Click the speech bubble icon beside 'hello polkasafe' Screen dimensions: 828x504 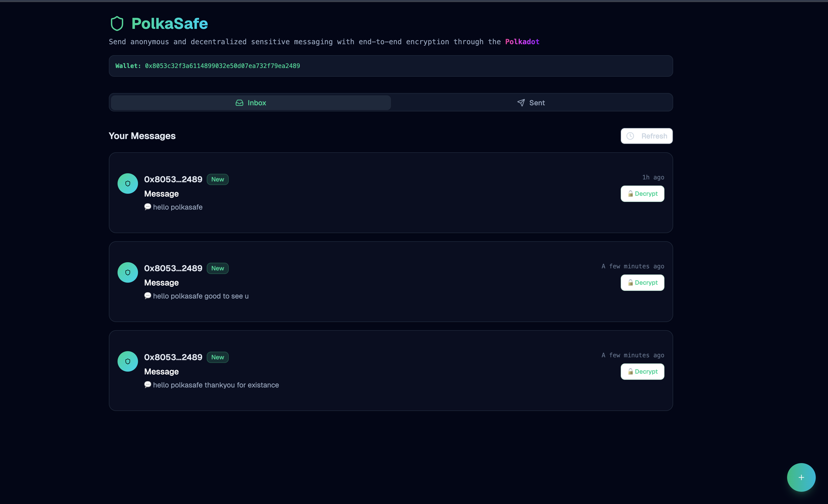pos(147,207)
